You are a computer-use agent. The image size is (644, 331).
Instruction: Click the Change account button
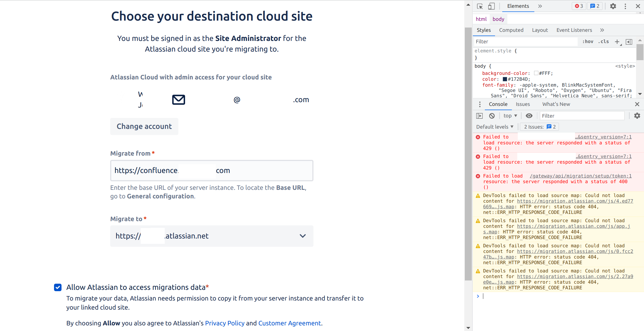(x=144, y=126)
